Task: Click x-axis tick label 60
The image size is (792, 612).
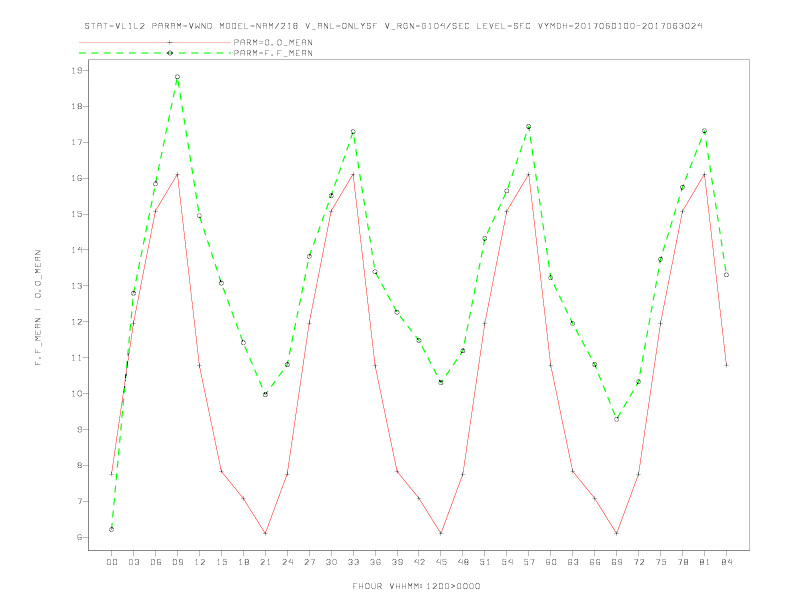Action: [551, 562]
